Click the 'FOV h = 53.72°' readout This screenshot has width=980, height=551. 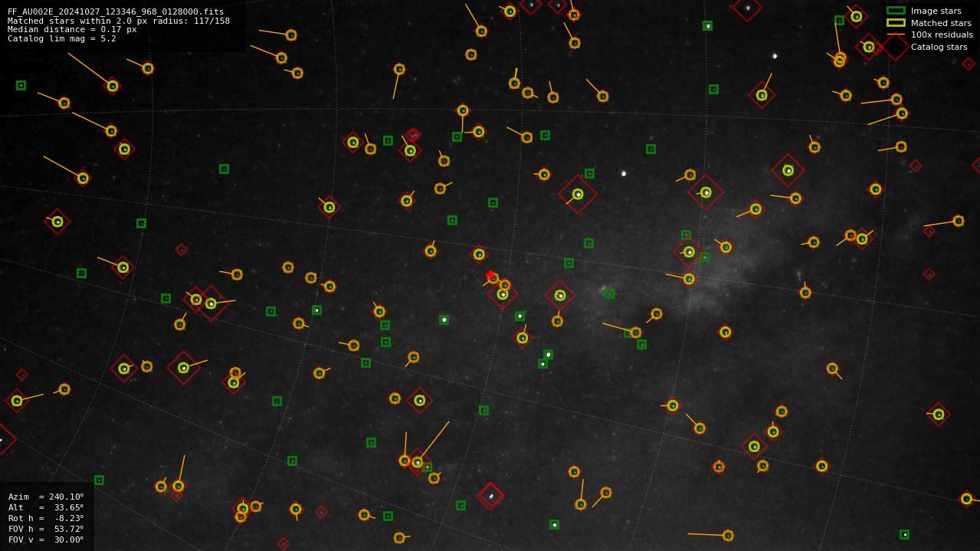coord(46,529)
